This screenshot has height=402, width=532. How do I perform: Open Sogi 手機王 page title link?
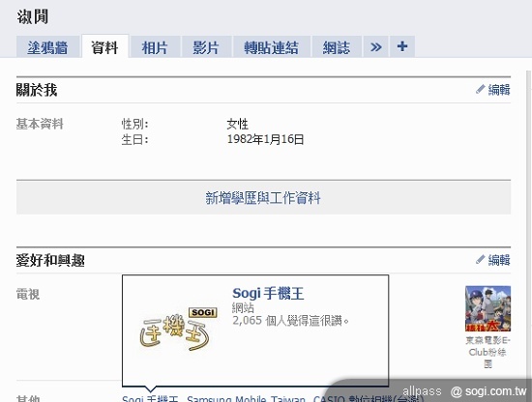pos(268,293)
